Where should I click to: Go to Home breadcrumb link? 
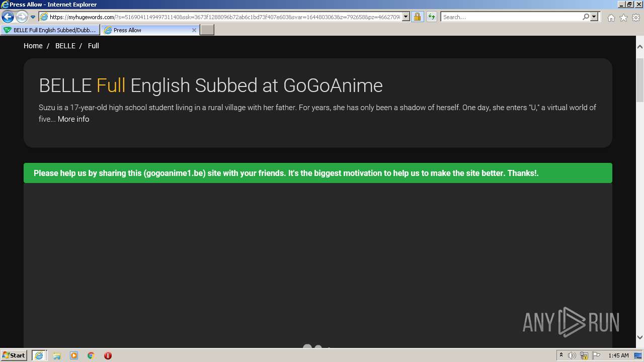(x=33, y=46)
